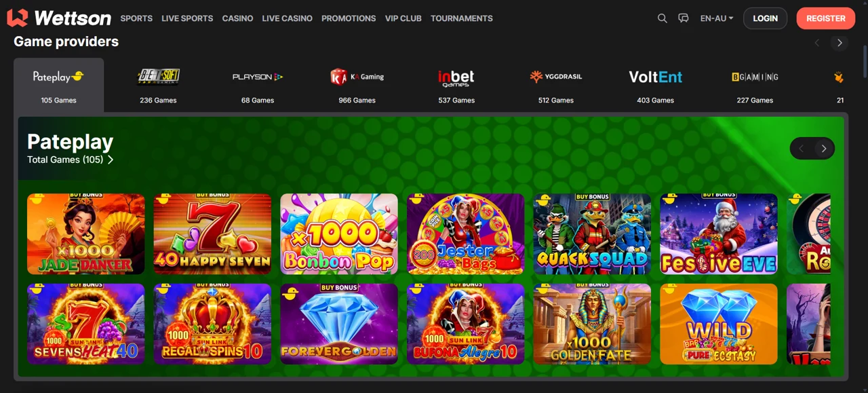Select the Yggdrasil provider logo

[556, 77]
